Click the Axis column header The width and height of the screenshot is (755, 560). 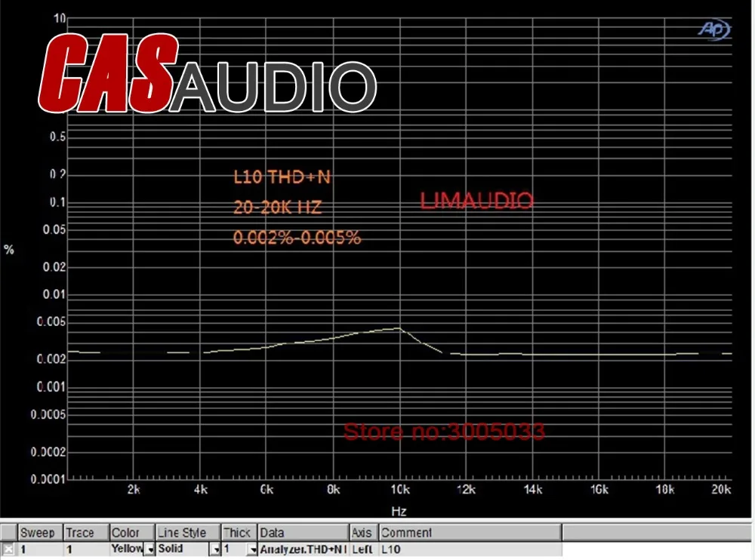(364, 533)
